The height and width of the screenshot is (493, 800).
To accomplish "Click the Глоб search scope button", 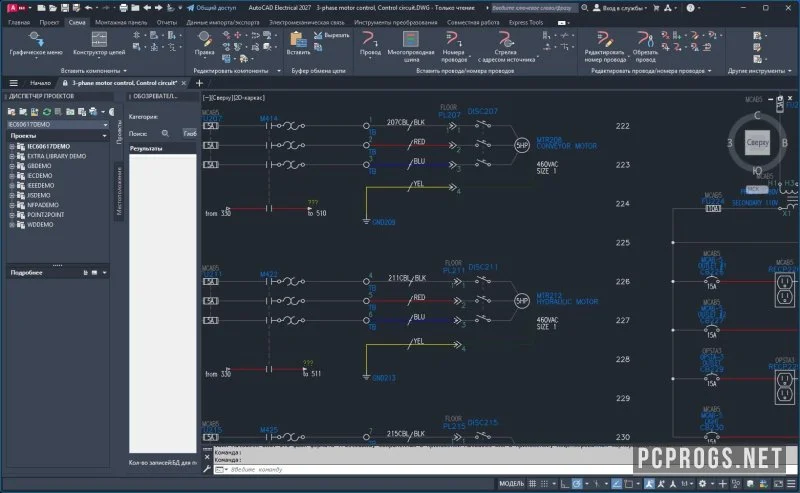I will pyautogui.click(x=190, y=133).
